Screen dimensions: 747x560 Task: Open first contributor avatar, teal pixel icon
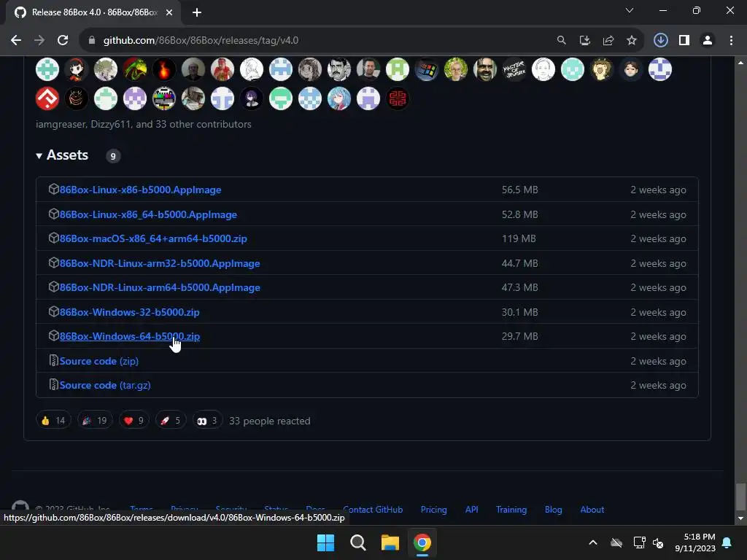(47, 69)
